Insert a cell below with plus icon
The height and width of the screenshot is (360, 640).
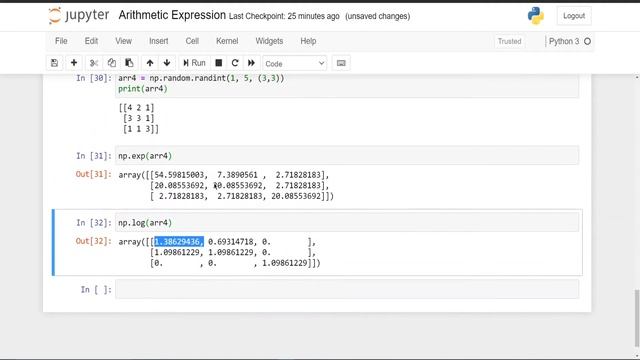pos(74,63)
